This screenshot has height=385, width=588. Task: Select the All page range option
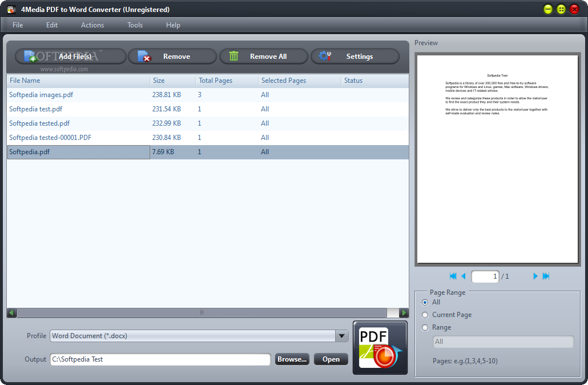pyautogui.click(x=425, y=302)
